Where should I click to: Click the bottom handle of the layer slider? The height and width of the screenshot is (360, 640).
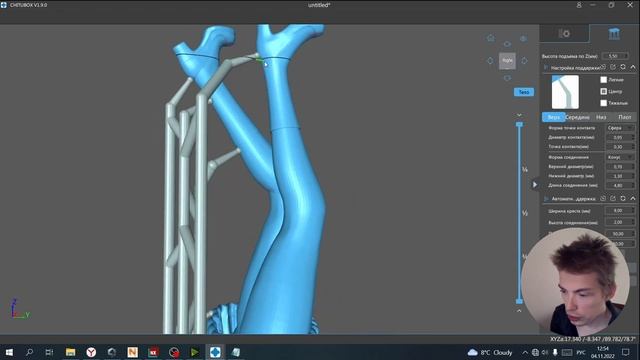519,301
